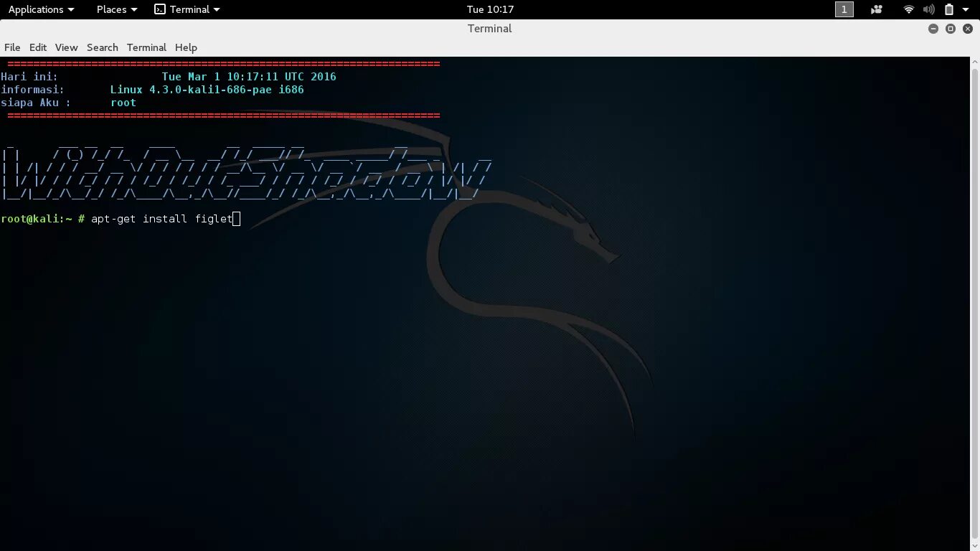
Task: Click the 'siapa Aku :' label
Action: click(36, 103)
